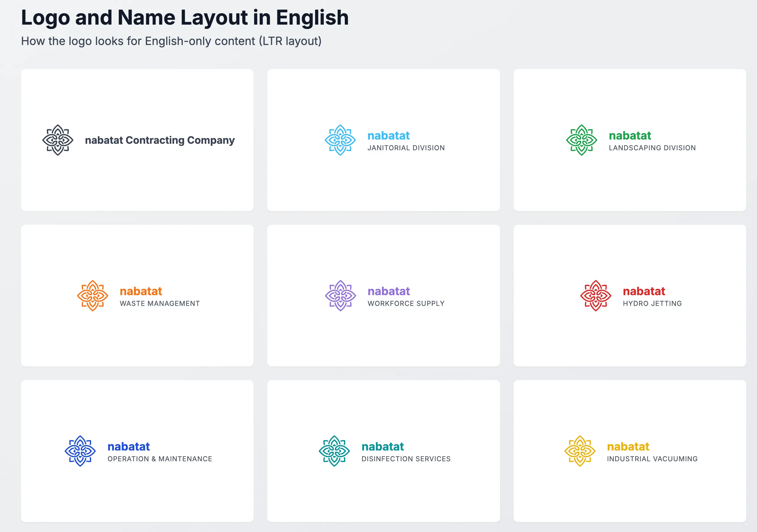
Task: Click the green Landscaping Division logo
Action: pyautogui.click(x=581, y=140)
